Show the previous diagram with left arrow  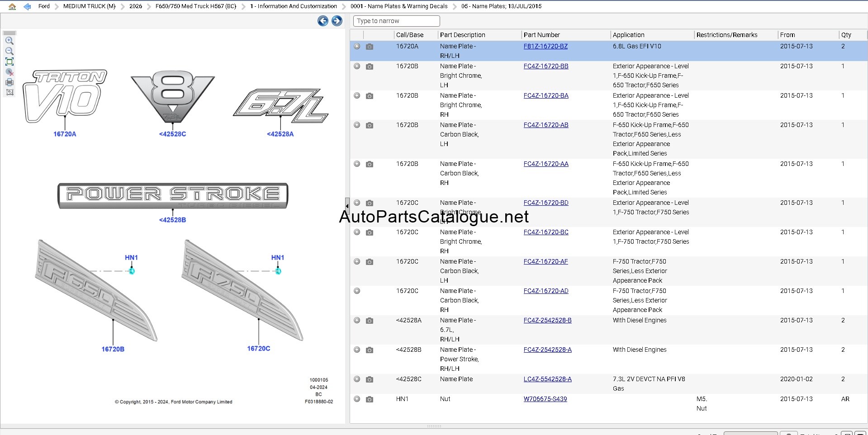323,21
